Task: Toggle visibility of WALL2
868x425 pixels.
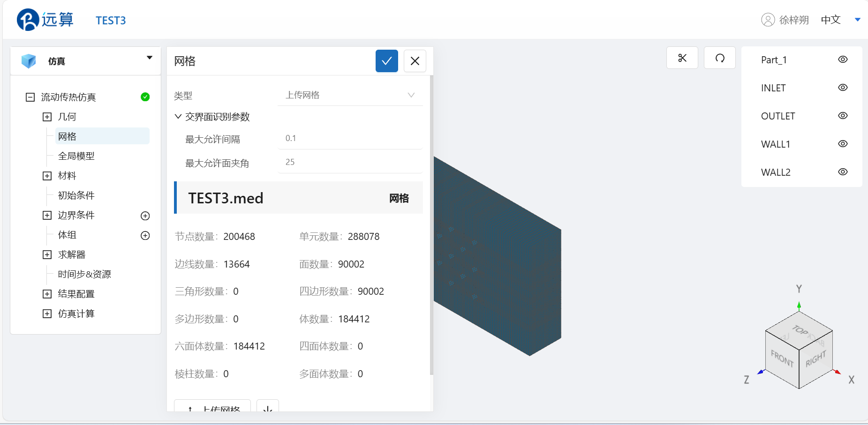Action: 843,172
